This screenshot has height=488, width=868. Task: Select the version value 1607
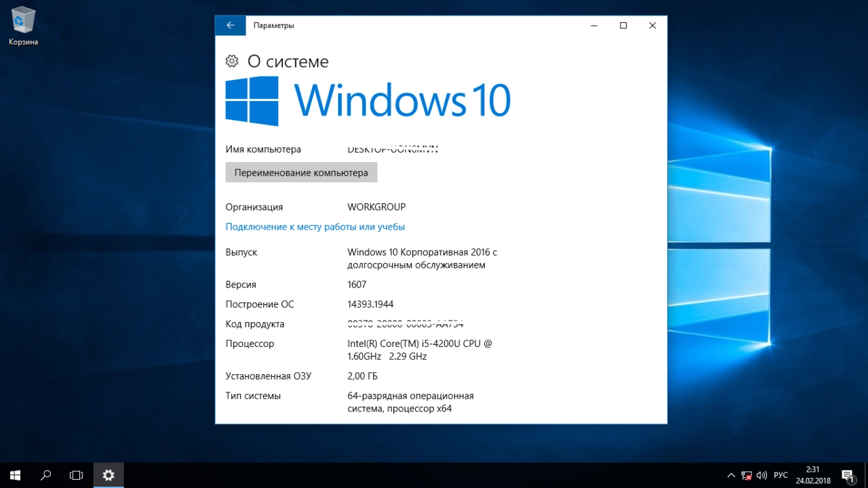tap(357, 285)
